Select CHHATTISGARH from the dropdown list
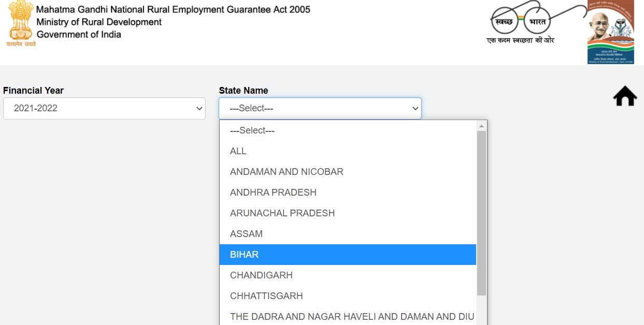 348,296
